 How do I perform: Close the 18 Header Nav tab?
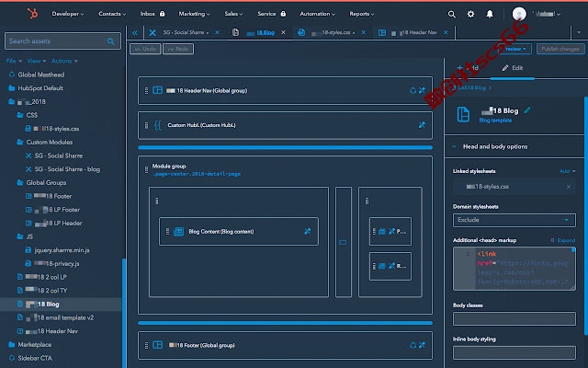click(446, 33)
